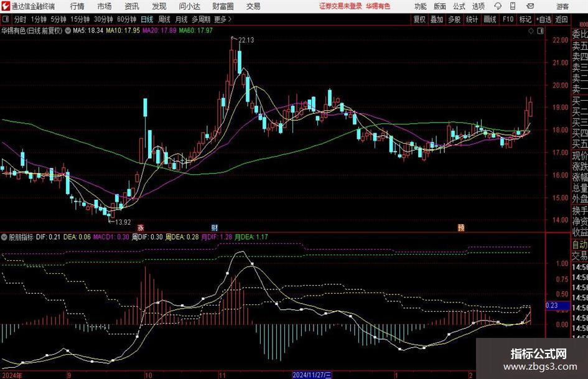Viewport: 588px width, 379px height.
Task: Expand dropdown arrow beside 华锡有色(日线 前复权)
Action: click(x=68, y=30)
